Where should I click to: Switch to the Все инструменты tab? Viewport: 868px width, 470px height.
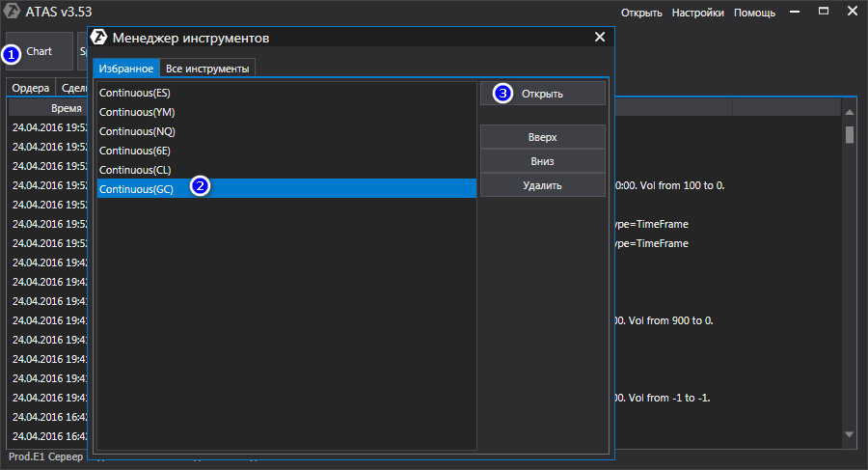pos(207,69)
